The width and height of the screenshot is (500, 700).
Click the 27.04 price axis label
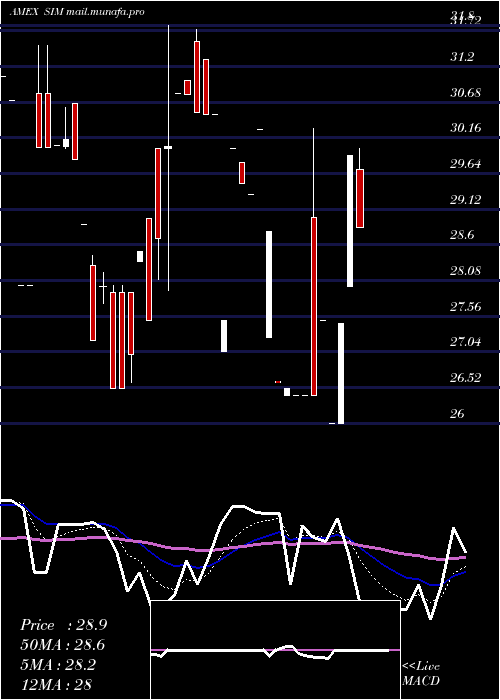[466, 342]
